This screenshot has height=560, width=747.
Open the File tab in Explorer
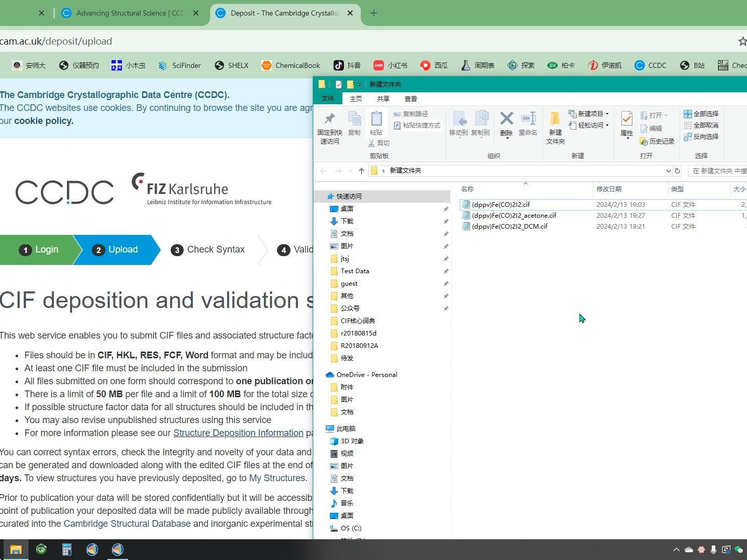328,99
